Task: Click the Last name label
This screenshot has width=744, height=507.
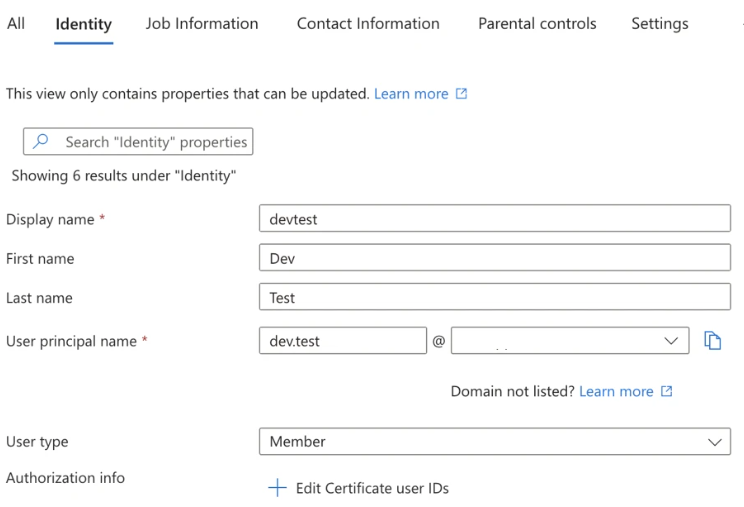Action: (39, 298)
